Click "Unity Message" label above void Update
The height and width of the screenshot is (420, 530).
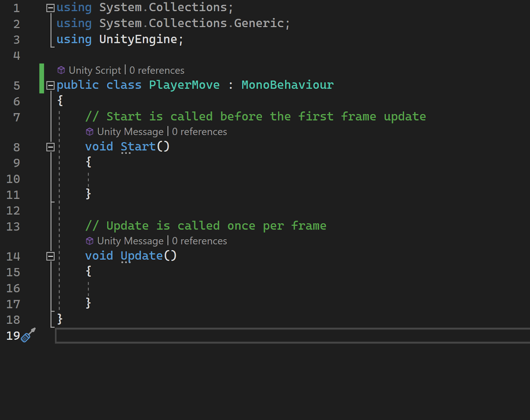click(130, 241)
